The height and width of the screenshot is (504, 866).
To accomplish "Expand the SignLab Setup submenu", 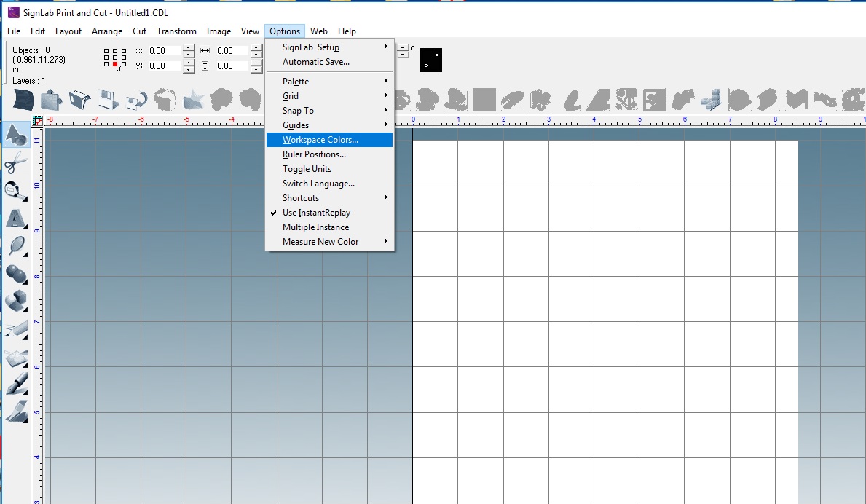I will pyautogui.click(x=330, y=47).
